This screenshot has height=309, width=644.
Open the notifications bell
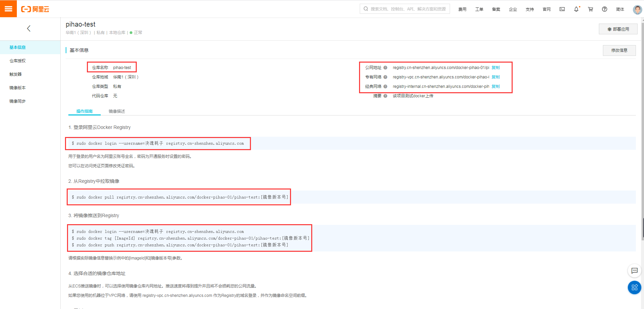(576, 9)
